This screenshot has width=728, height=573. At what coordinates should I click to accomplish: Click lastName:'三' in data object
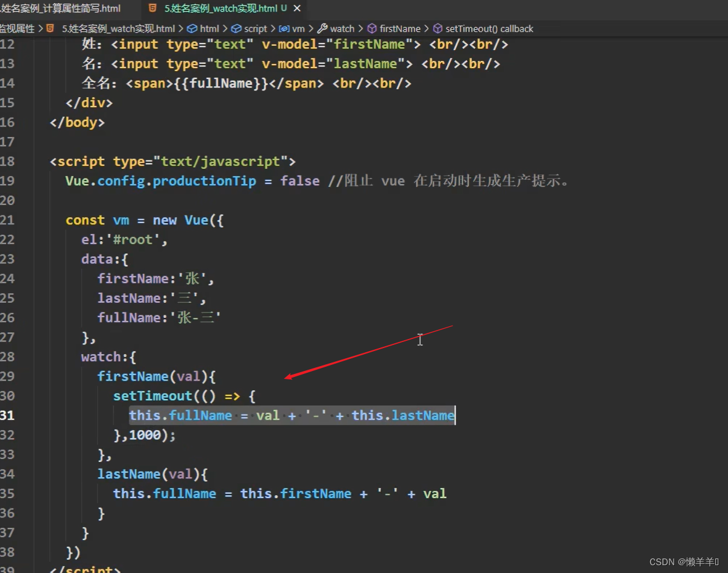coord(148,298)
